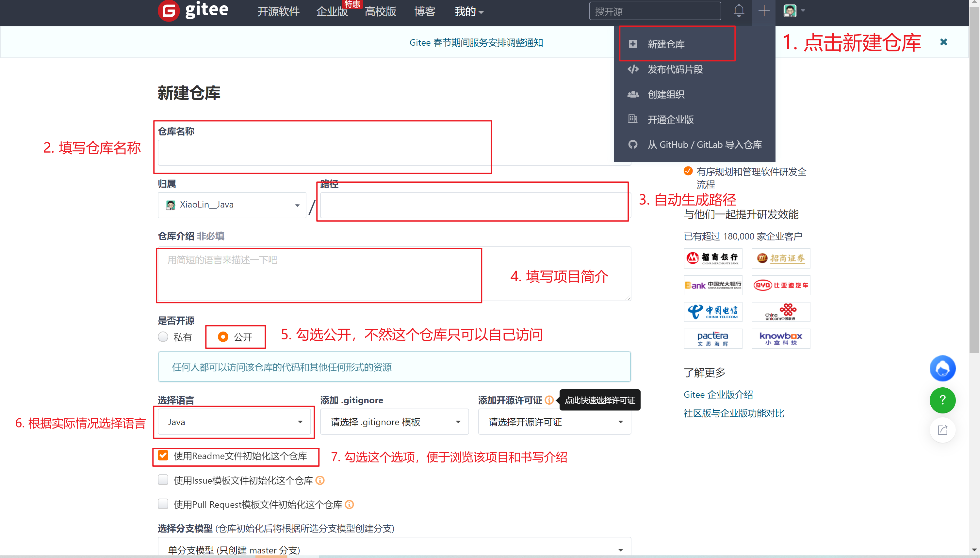The width and height of the screenshot is (980, 558).
Task: Open the 归属 owner dropdown XiaoLin__Java
Action: tap(232, 205)
